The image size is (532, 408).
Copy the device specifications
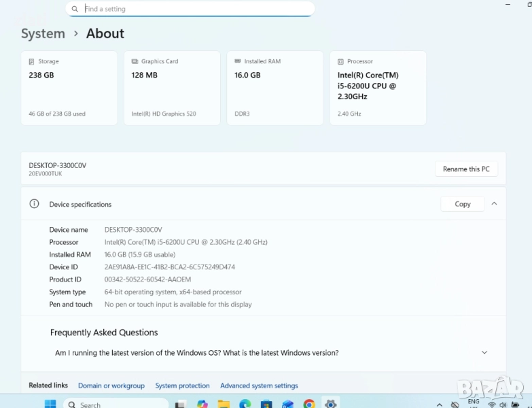coord(462,204)
